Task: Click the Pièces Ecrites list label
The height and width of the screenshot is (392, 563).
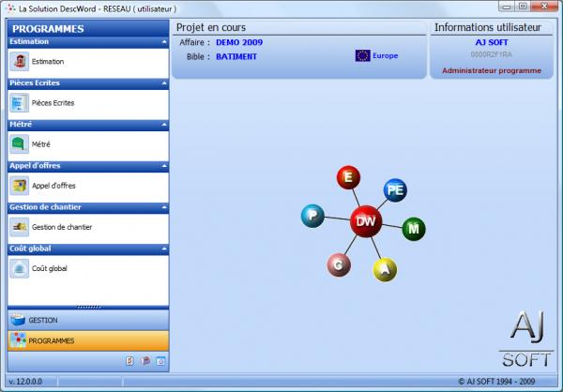Action: pos(53,103)
